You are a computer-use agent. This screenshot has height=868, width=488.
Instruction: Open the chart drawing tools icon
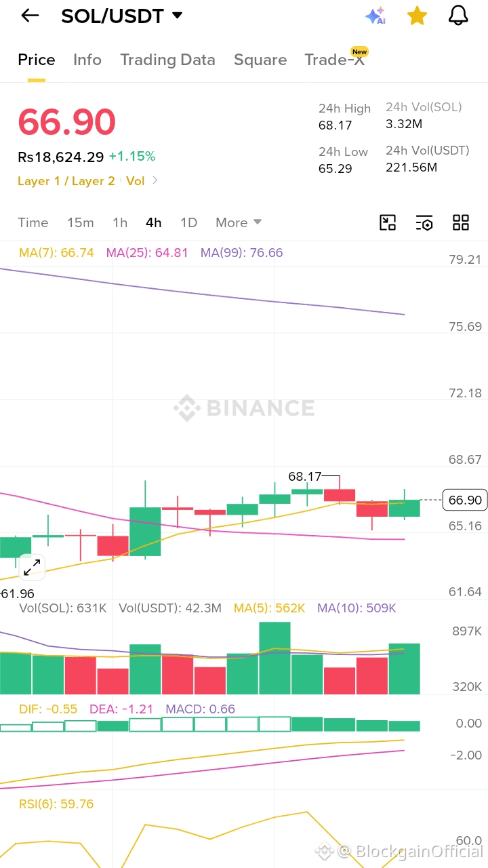pyautogui.click(x=388, y=222)
